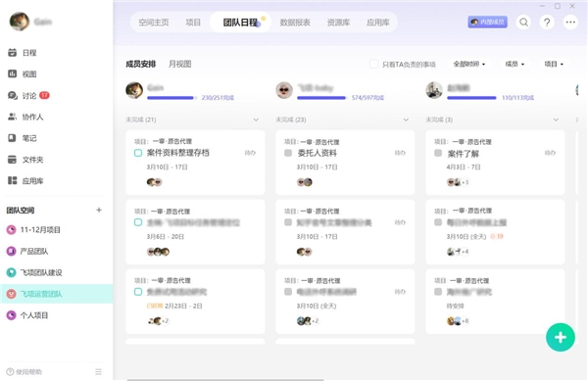Click the 笔记 notebook icon
588x381 pixels.
(13, 138)
